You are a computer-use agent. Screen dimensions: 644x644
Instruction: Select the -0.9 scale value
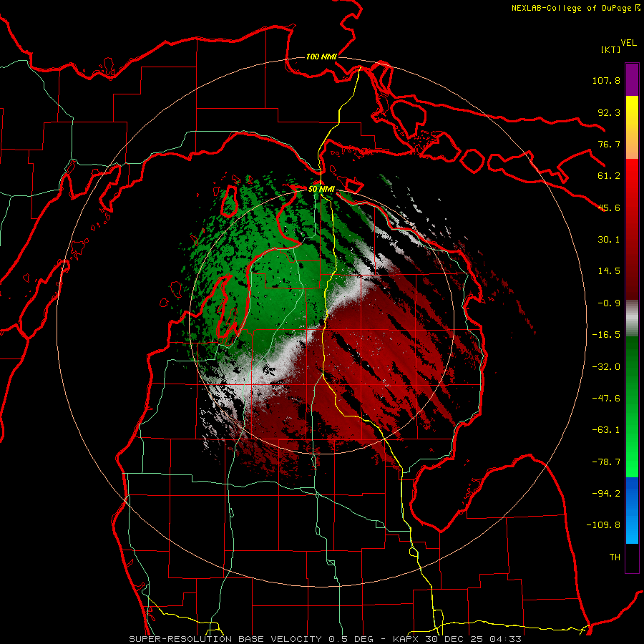pyautogui.click(x=609, y=303)
